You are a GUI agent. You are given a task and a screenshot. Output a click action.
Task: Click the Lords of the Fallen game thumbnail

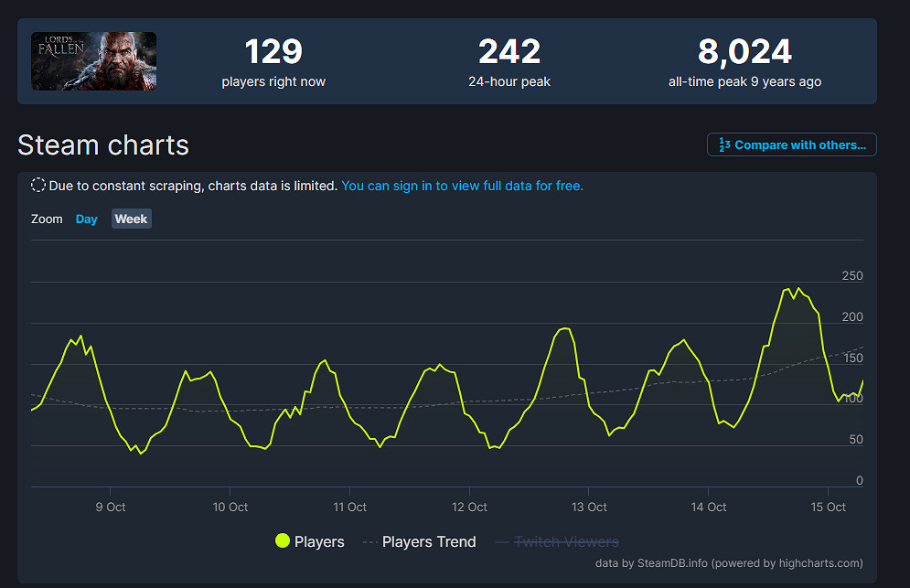click(93, 61)
